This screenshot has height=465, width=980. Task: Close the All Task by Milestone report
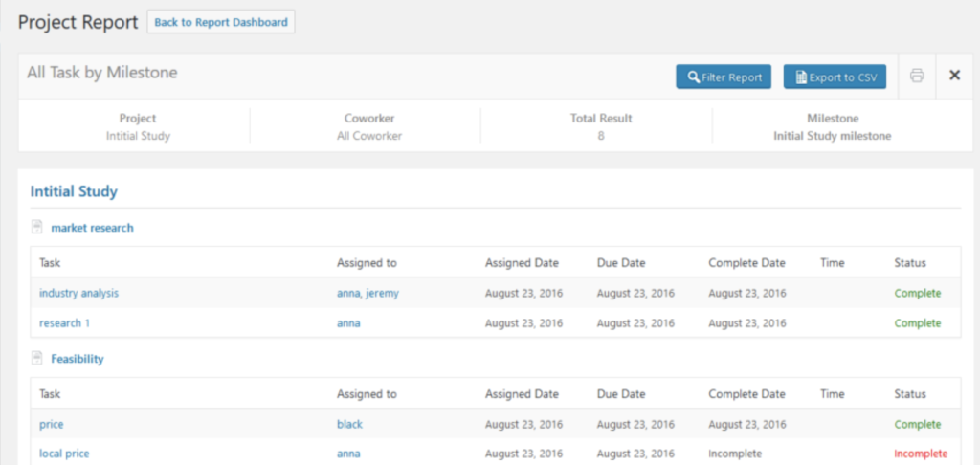[x=954, y=76]
